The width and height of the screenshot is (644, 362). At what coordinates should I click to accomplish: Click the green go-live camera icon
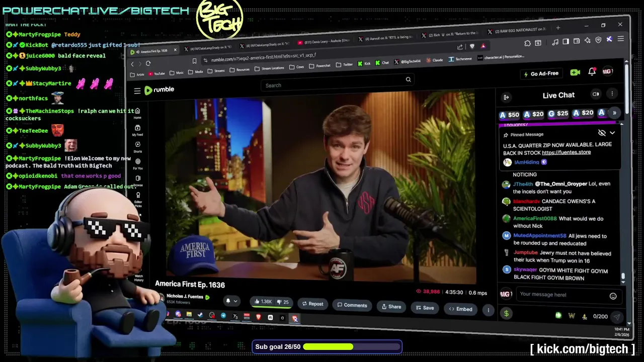[x=575, y=72]
